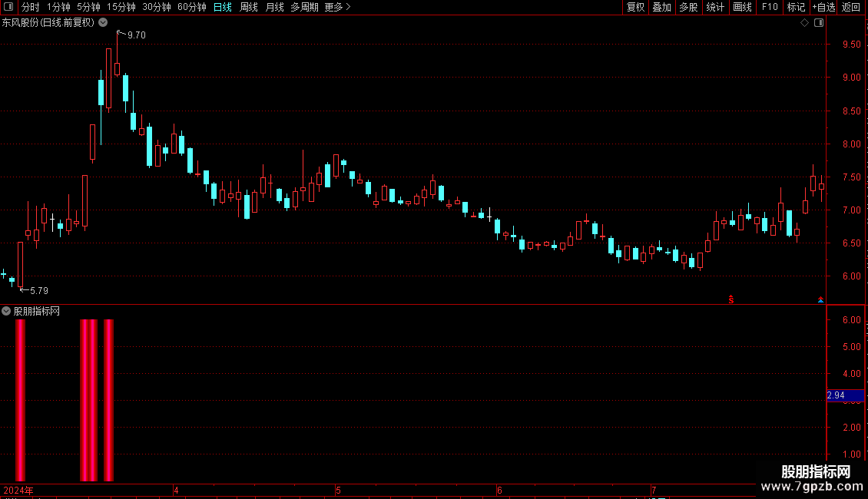This screenshot has height=499, width=868.
Task: Switch to 分时 intraday view
Action: tap(31, 7)
